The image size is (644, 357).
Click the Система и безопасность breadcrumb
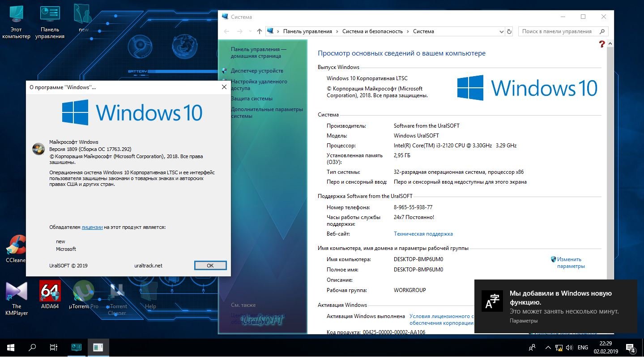click(x=372, y=31)
